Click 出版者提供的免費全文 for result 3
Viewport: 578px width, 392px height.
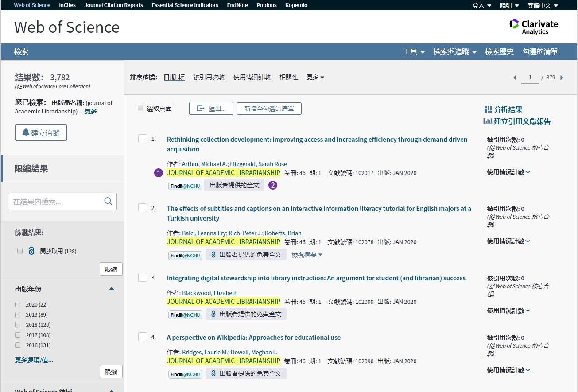pos(246,314)
